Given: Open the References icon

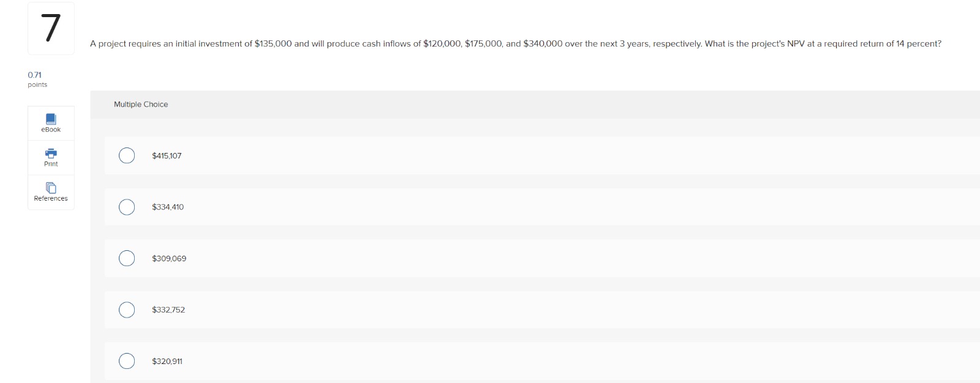Looking at the screenshot, I should pos(51,188).
